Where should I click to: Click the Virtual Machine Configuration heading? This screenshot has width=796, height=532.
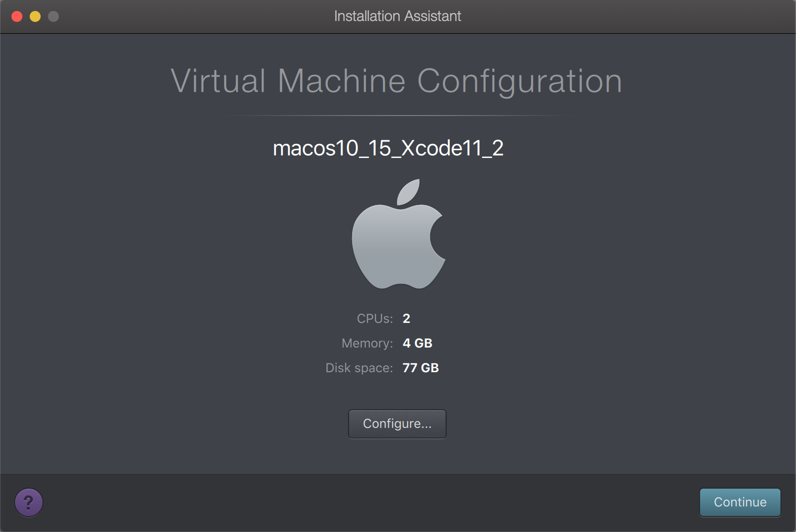(396, 81)
